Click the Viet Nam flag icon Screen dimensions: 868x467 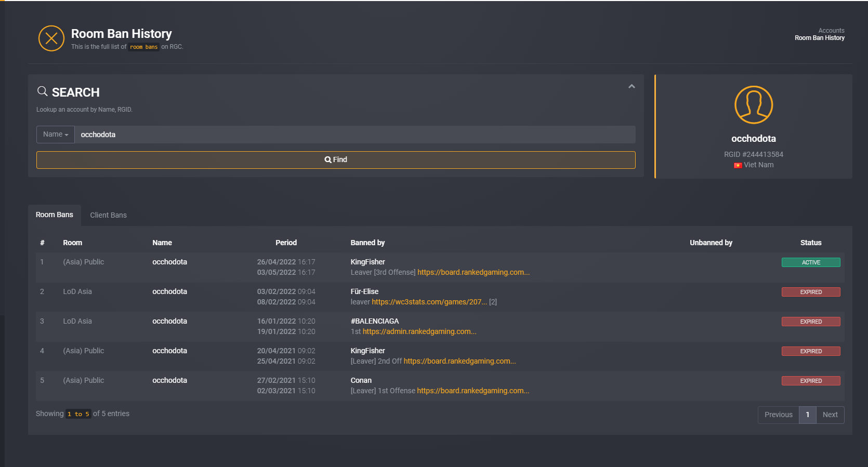(738, 165)
